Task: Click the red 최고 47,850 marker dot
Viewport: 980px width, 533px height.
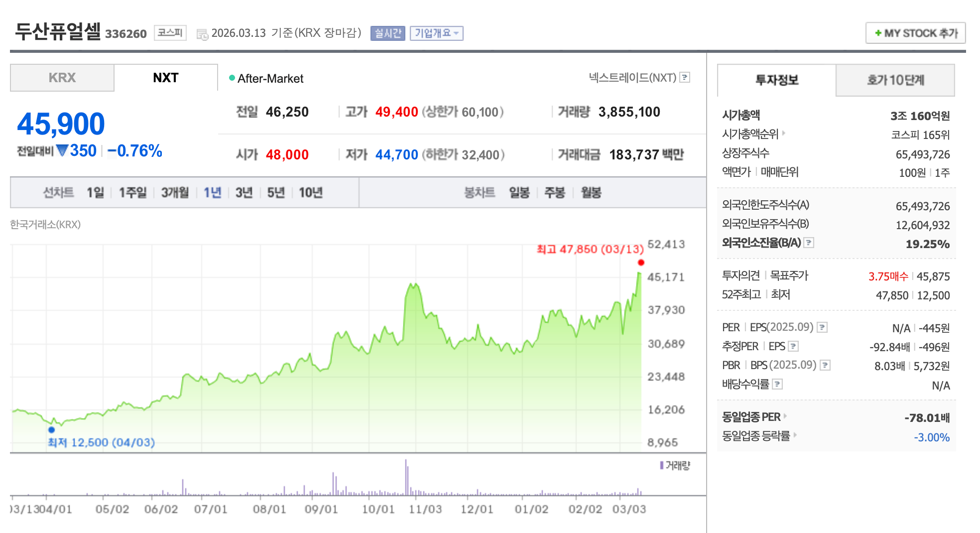Action: 641,263
